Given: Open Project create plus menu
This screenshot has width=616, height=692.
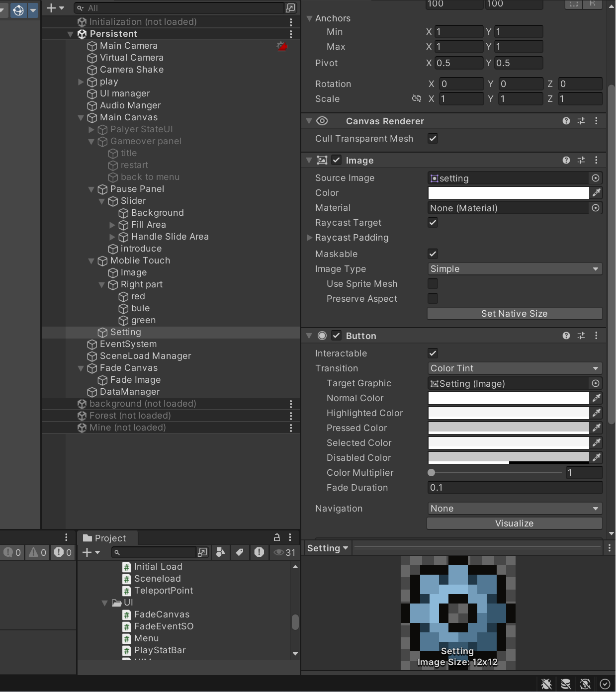Looking at the screenshot, I should 91,552.
